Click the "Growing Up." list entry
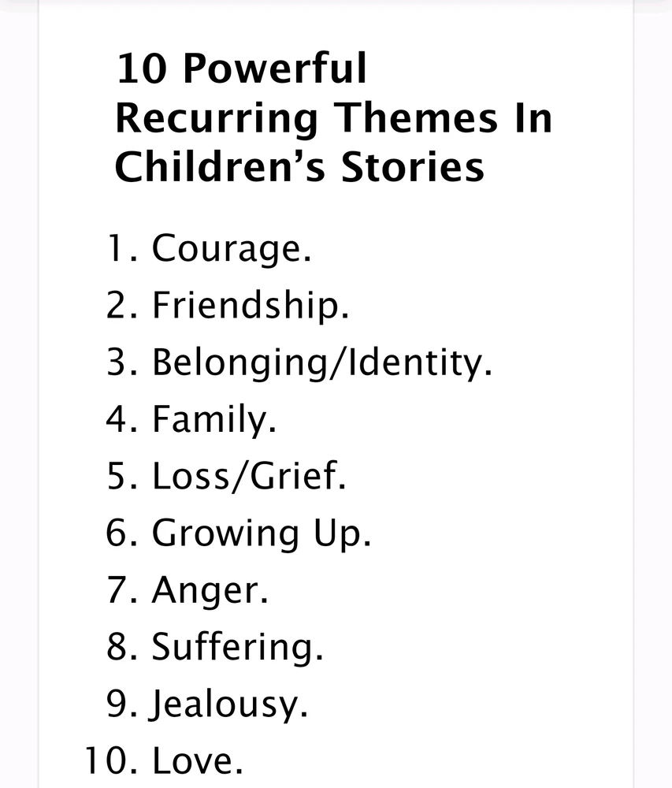The width and height of the screenshot is (672, 788). pyautogui.click(x=261, y=533)
